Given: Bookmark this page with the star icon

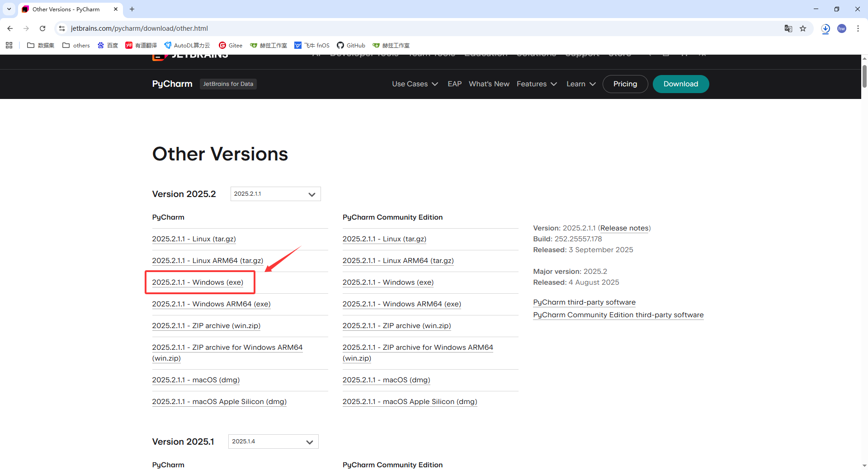Looking at the screenshot, I should (x=803, y=28).
